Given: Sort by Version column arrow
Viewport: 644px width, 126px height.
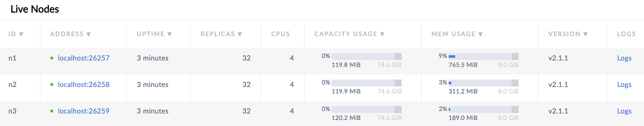Looking at the screenshot, I should click(585, 34).
